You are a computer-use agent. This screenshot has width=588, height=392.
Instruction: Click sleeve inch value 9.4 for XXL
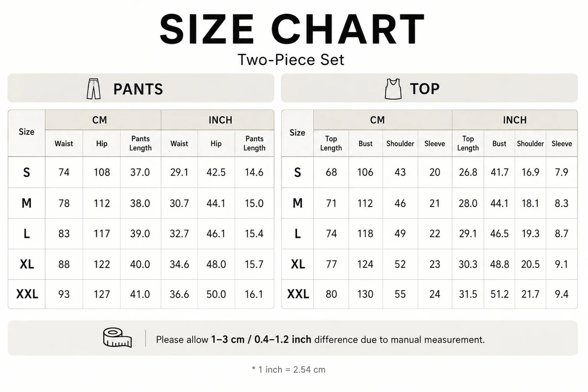tap(561, 294)
